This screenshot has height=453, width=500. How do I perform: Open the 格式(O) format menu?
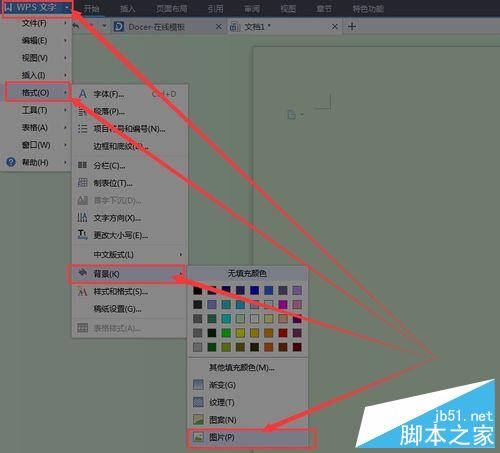coord(36,93)
